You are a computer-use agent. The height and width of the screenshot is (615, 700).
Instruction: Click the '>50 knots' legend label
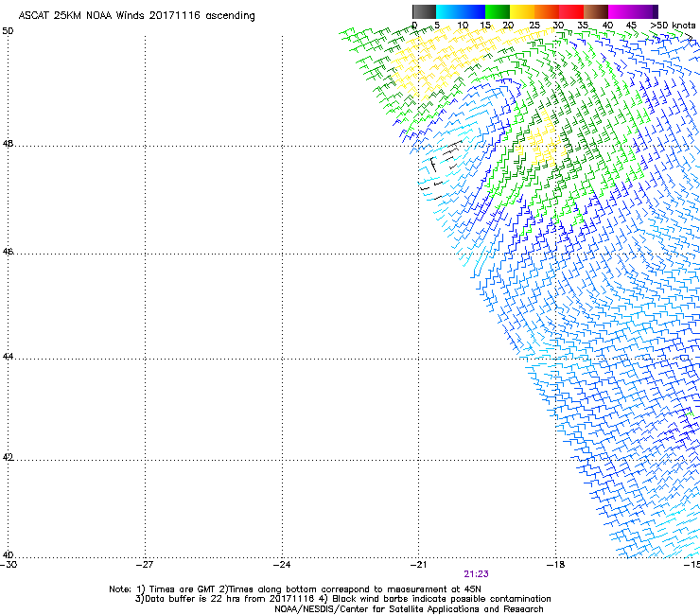point(673,26)
